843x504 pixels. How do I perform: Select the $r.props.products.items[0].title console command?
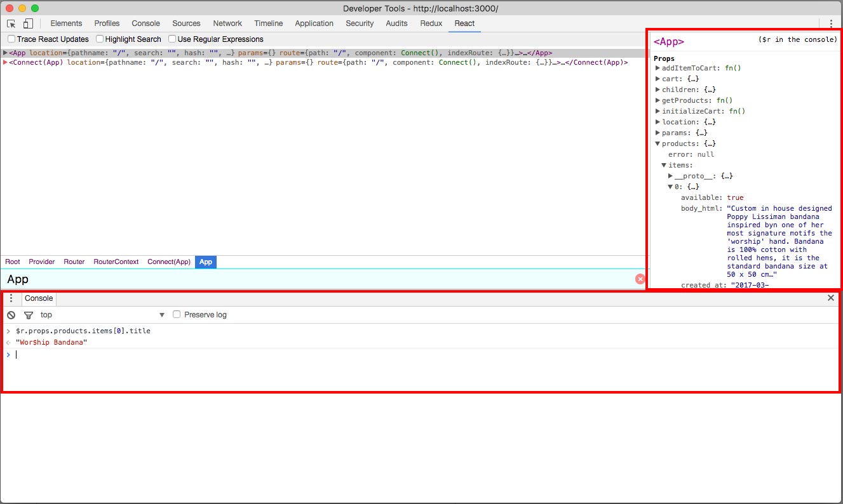coord(83,331)
